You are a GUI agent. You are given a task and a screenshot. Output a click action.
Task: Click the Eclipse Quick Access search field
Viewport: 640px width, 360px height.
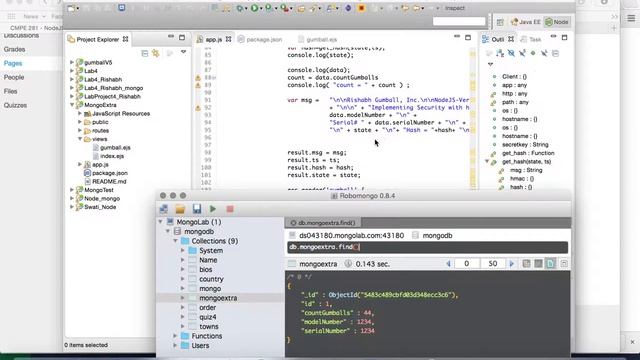click(x=459, y=21)
